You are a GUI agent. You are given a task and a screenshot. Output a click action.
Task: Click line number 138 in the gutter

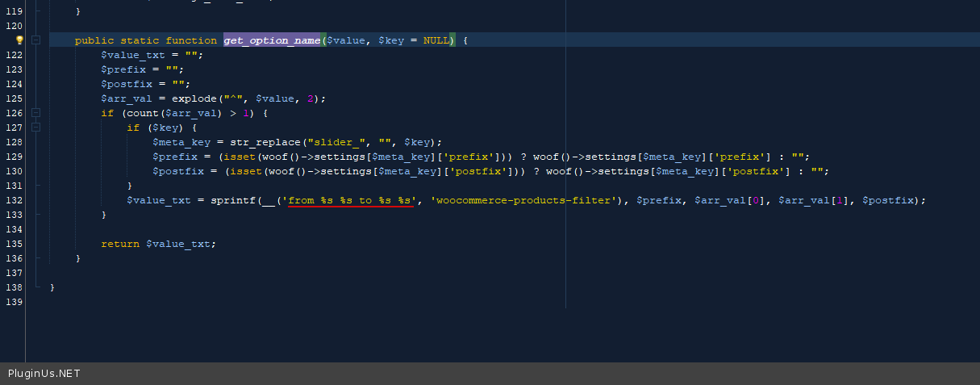[x=13, y=287]
